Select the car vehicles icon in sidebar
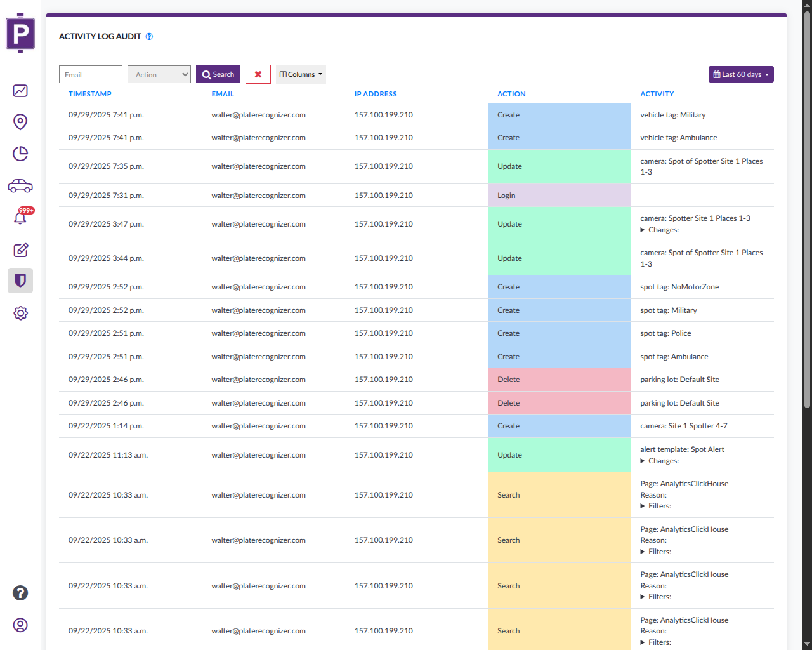 [x=20, y=185]
